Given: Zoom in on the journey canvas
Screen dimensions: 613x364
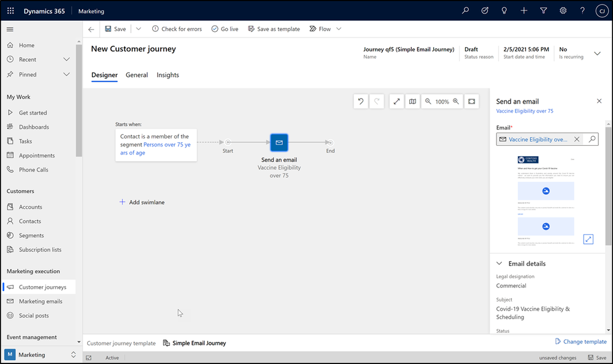Looking at the screenshot, I should (456, 102).
